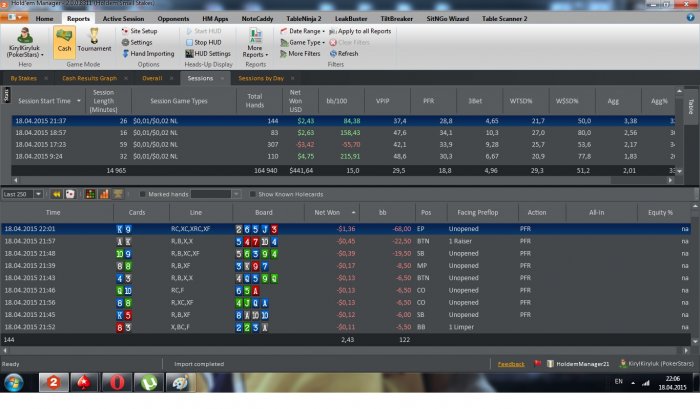
Task: Select session 18.04.2015 18:57 row
Action: tap(343, 133)
